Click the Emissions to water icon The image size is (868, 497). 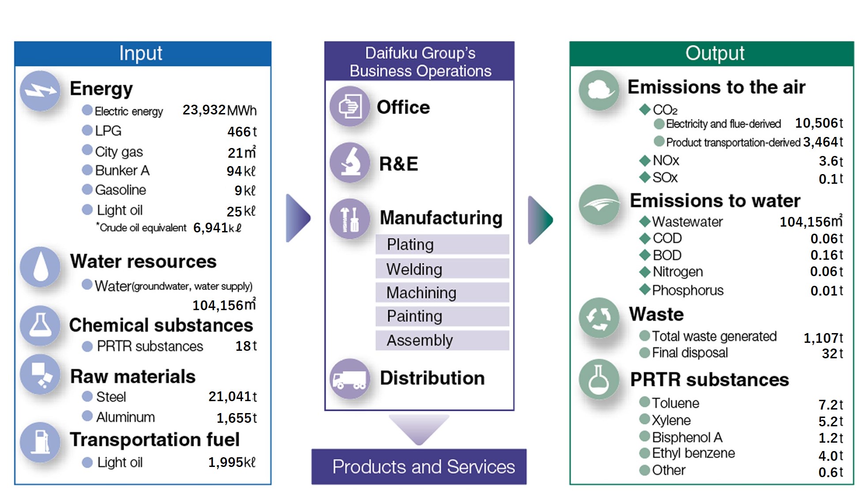click(x=599, y=205)
